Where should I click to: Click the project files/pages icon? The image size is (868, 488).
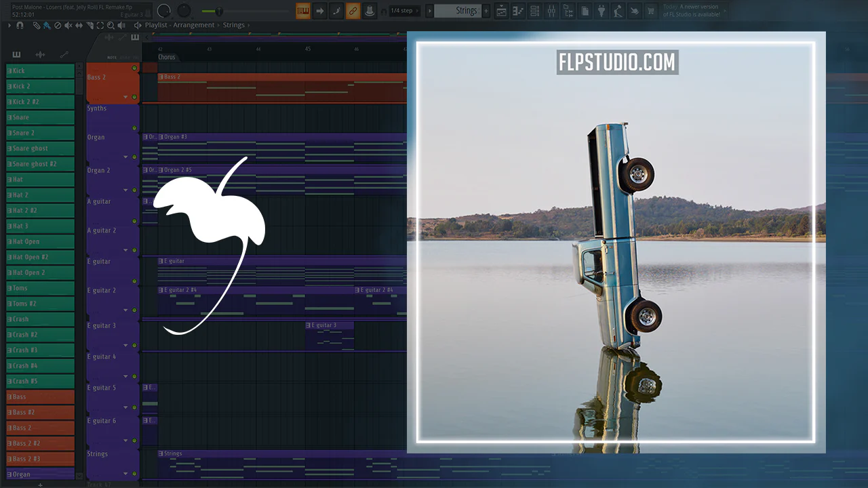click(585, 11)
